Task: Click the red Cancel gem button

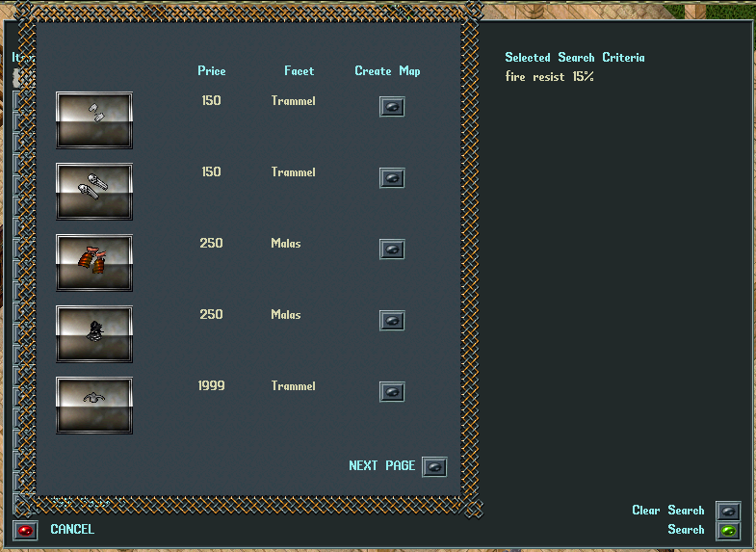Action: click(x=25, y=531)
